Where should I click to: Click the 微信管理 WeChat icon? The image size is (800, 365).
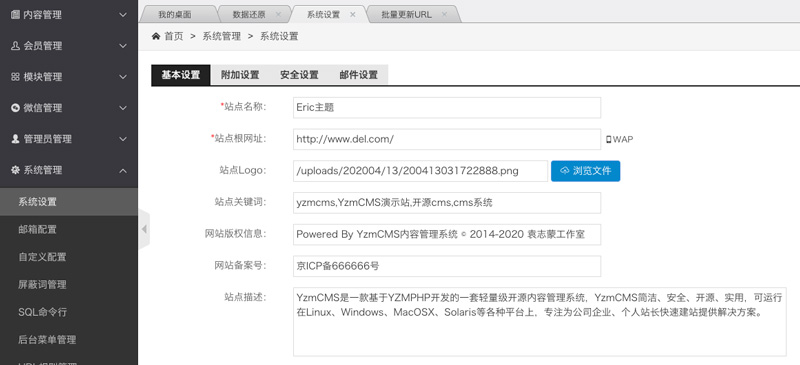click(x=15, y=108)
